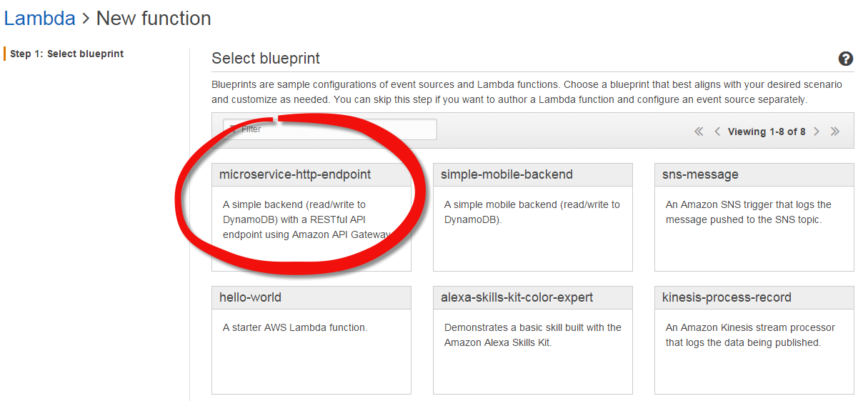868x401 pixels.
Task: Click the 'New function' breadcrumb text
Action: [x=154, y=18]
